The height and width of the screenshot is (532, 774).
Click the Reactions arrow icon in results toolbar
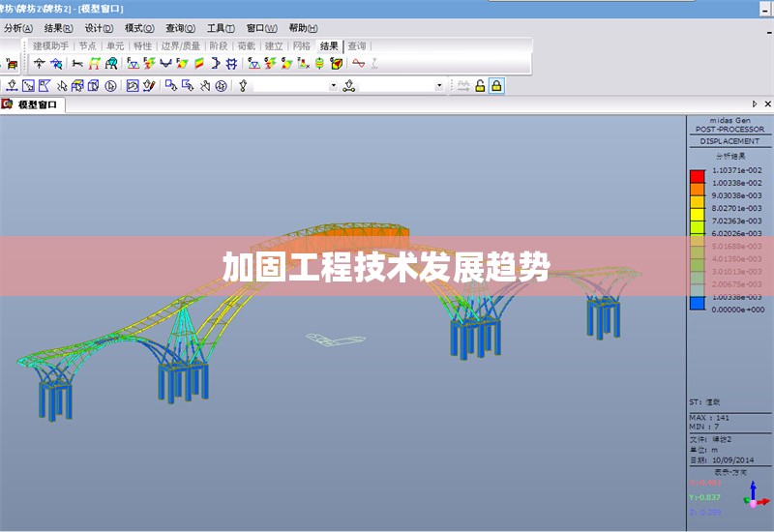click(x=39, y=63)
